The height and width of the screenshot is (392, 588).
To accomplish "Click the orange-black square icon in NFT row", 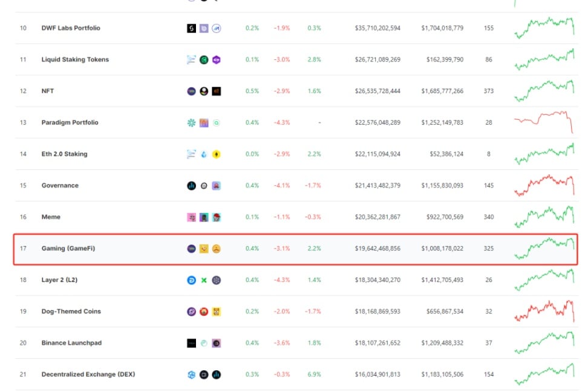I will tap(216, 91).
